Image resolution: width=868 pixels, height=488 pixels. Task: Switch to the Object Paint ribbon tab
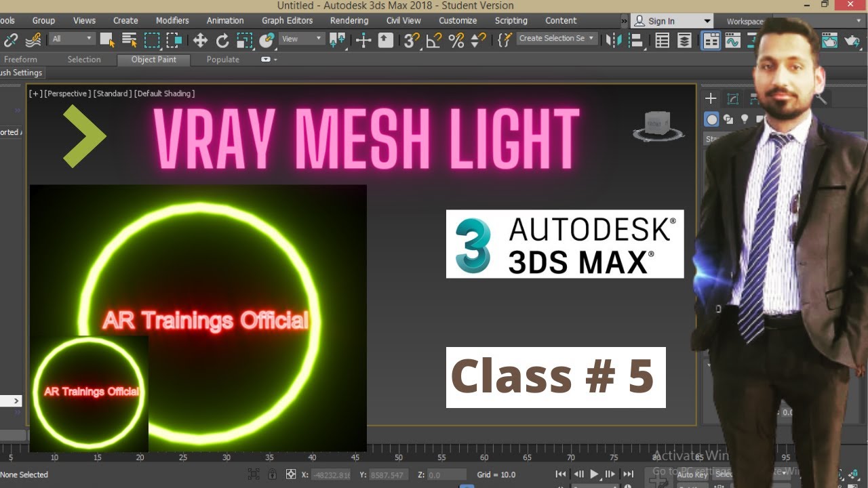(154, 60)
